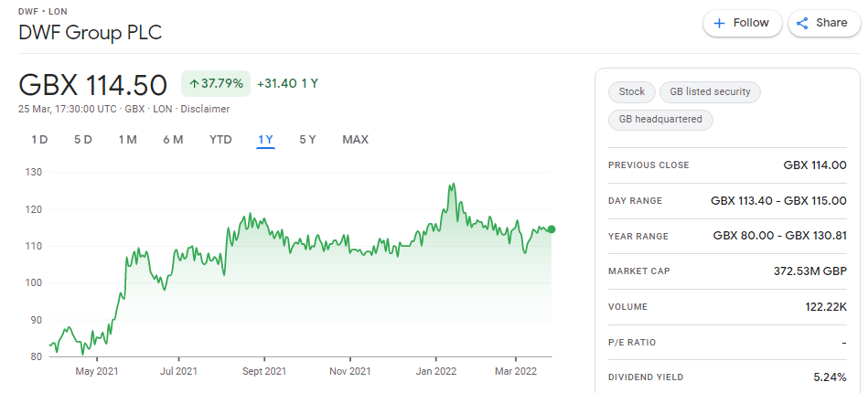Click the 122.22K volume value
This screenshot has width=868, height=393.
(x=826, y=307)
